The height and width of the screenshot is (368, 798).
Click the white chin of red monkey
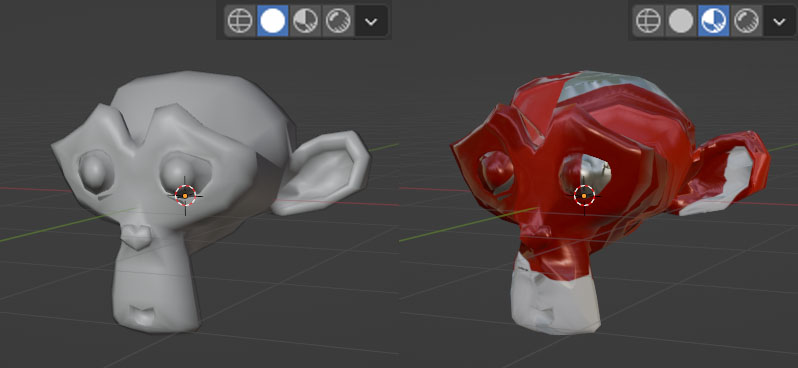click(555, 304)
